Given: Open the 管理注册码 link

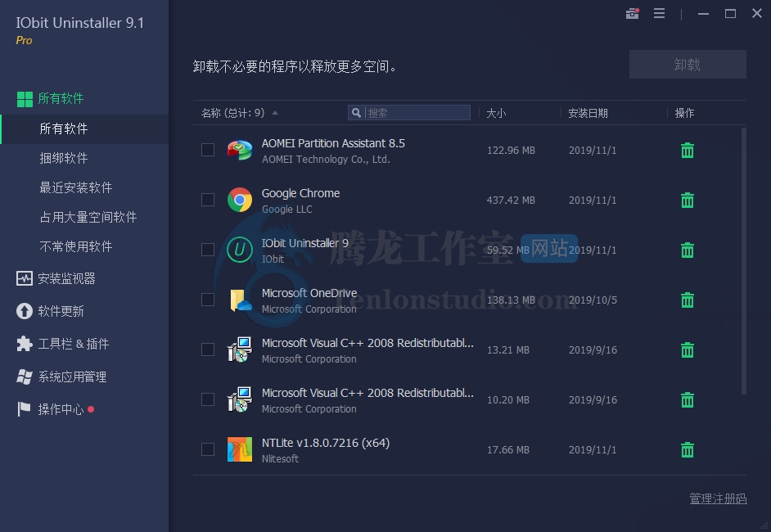Looking at the screenshot, I should coord(718,498).
